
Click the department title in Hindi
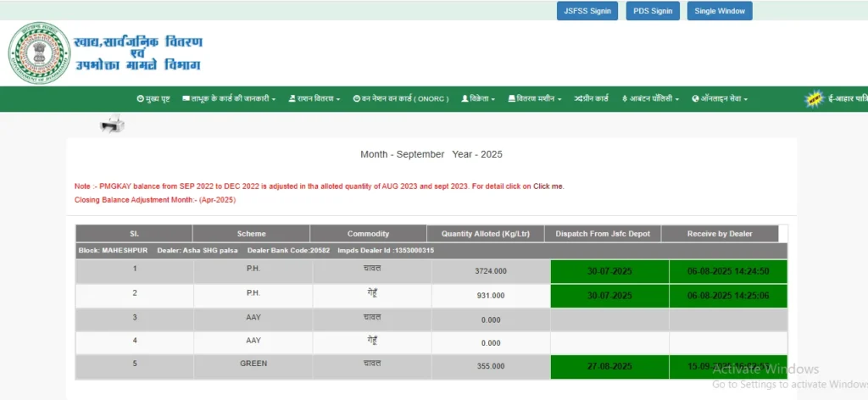coord(138,53)
